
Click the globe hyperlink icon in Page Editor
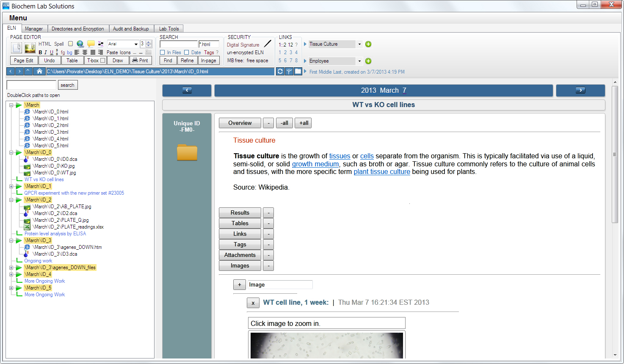click(80, 44)
